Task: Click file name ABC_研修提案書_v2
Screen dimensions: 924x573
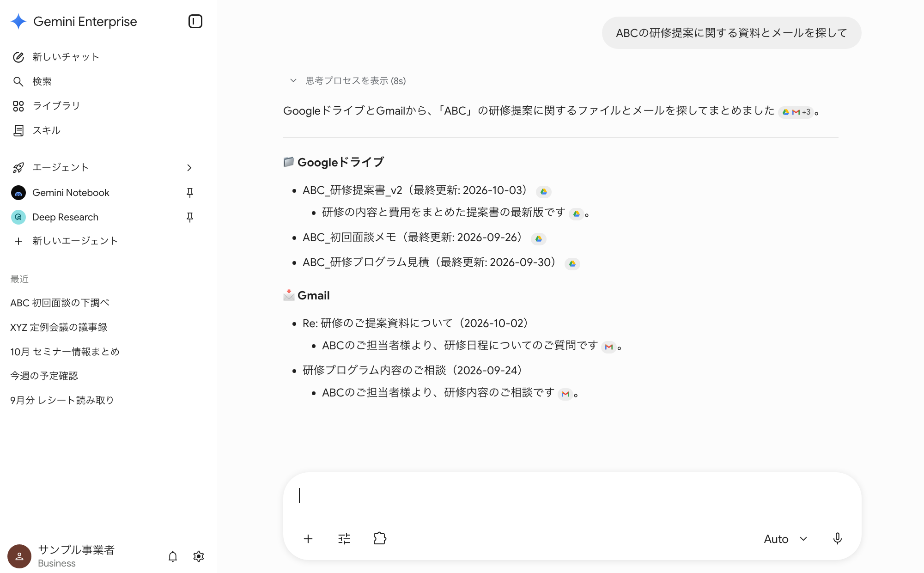Action: tap(353, 190)
